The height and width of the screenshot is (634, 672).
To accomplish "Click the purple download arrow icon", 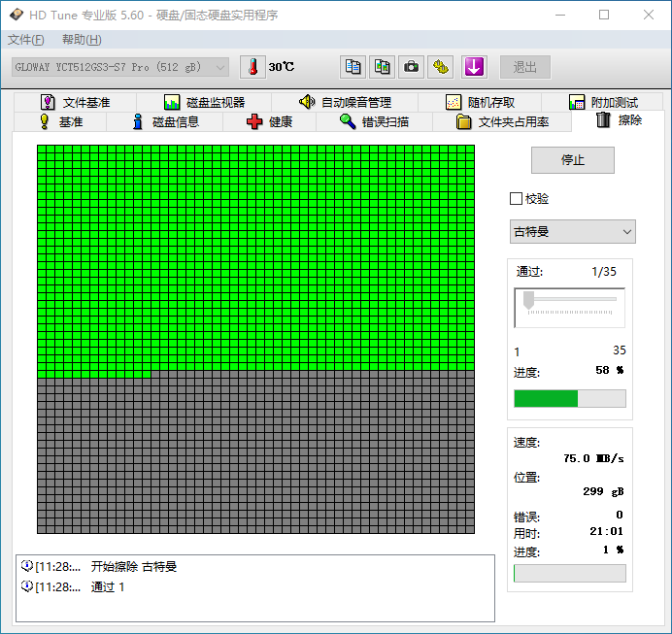I will [x=474, y=67].
